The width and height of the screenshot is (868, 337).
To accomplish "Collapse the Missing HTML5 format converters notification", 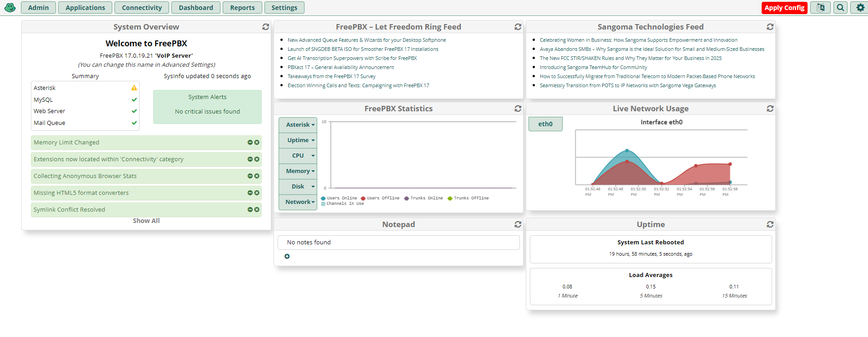I will point(250,193).
